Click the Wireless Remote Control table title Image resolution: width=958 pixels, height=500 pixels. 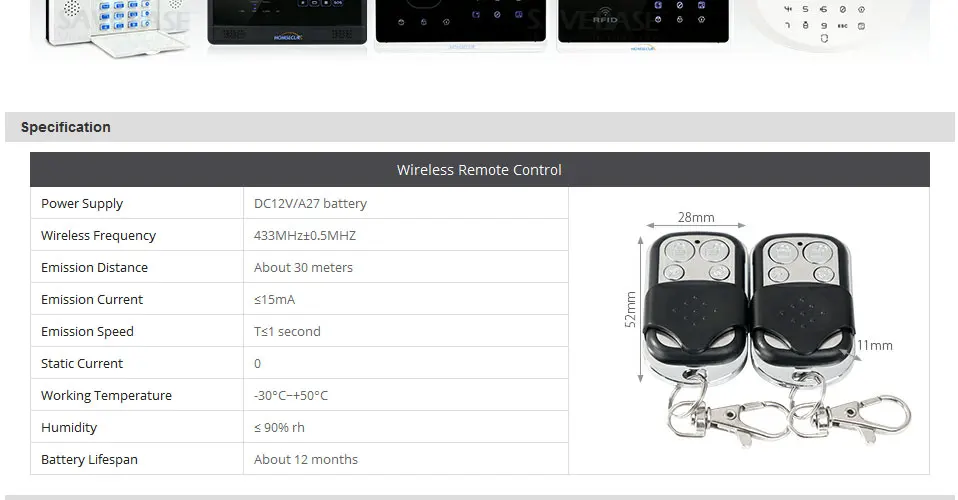point(480,170)
